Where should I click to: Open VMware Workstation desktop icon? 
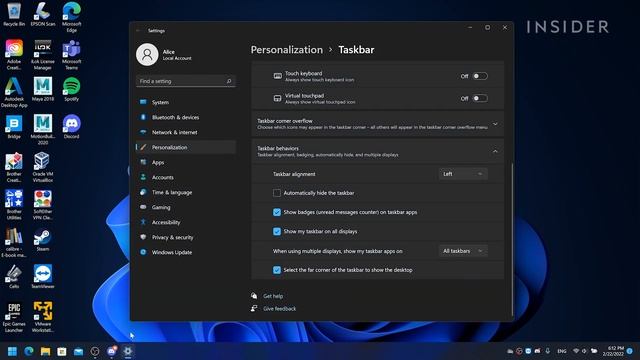pos(42,318)
